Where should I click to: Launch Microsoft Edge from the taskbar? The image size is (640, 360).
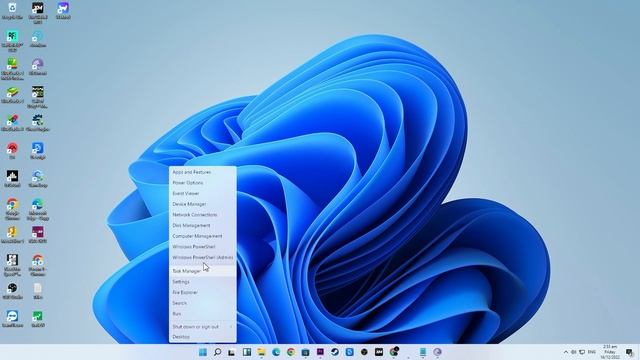(x=276, y=352)
